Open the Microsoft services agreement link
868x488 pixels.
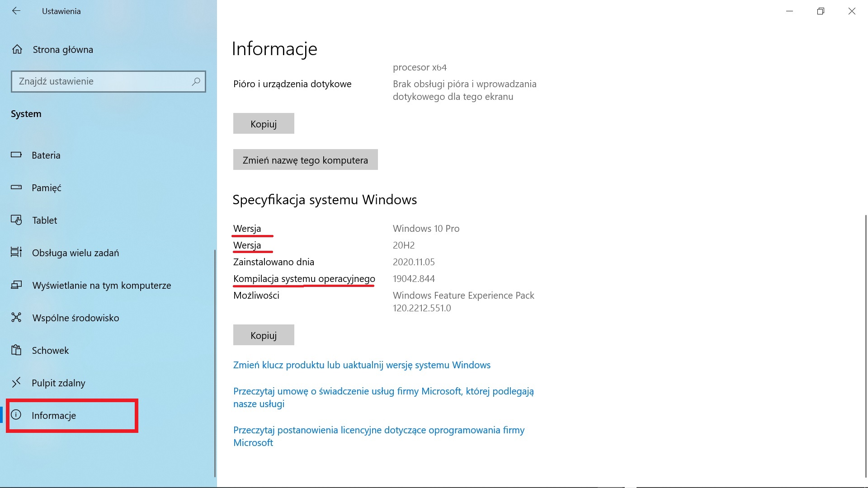coord(383,391)
